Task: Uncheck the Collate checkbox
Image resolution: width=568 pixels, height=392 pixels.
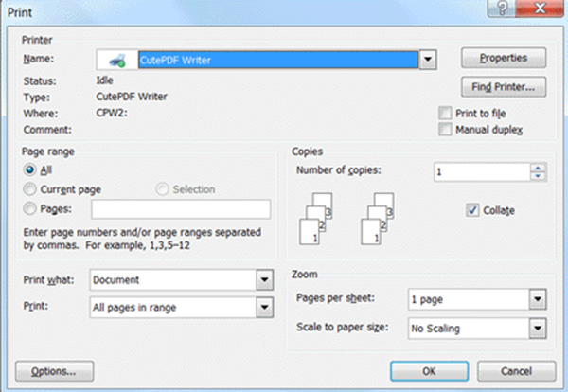Action: pos(472,210)
